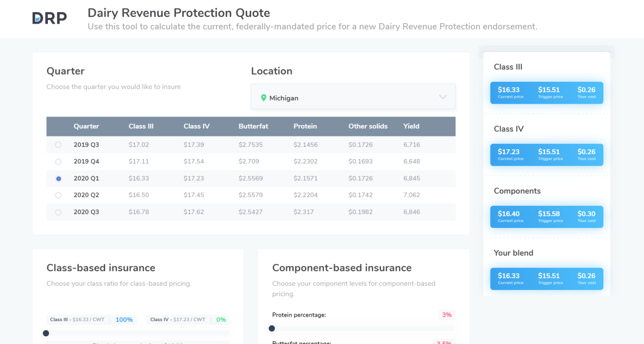Select the 2019 Q3 quarter radio button

(58, 145)
